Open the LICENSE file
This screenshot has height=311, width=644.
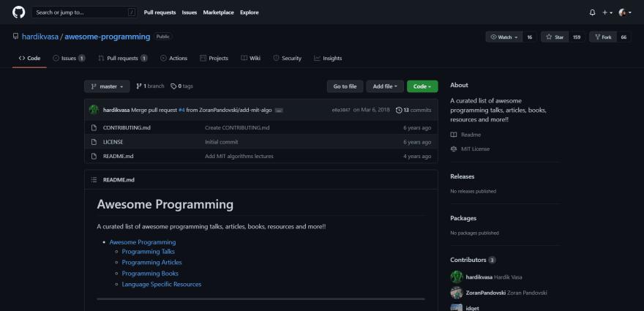coord(113,142)
